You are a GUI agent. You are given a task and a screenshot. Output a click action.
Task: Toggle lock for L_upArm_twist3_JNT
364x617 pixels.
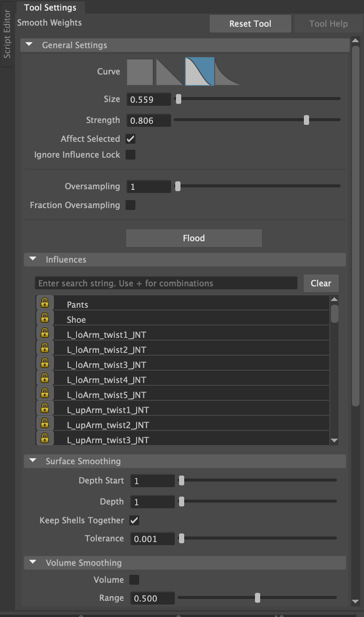45,438
